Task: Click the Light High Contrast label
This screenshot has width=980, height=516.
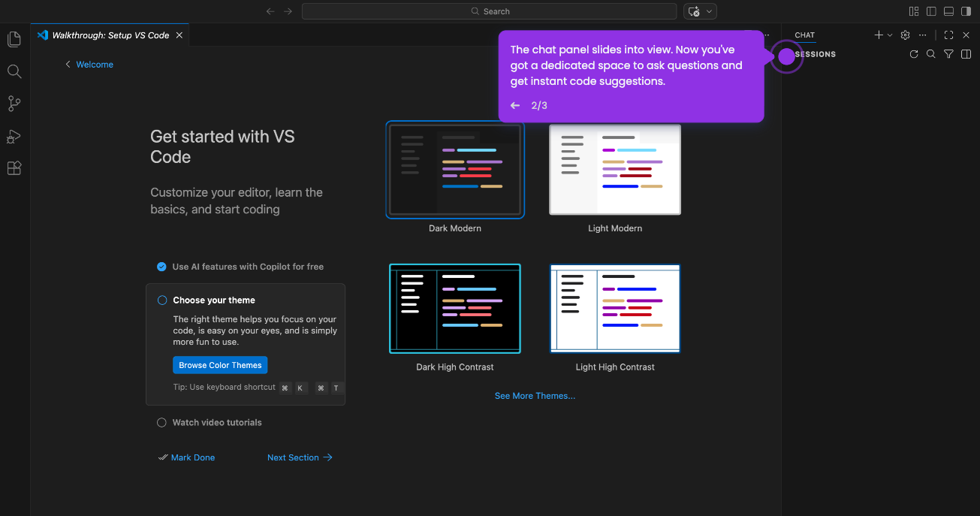Action: click(615, 367)
